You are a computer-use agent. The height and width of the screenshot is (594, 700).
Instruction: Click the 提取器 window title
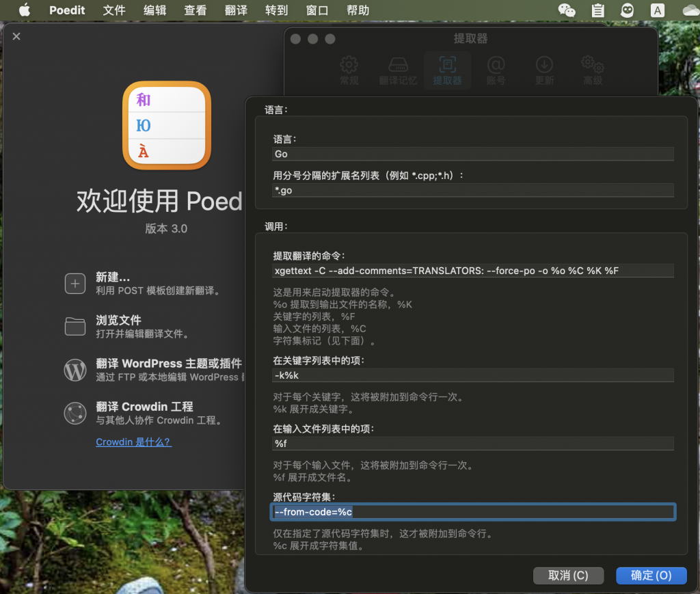(470, 39)
